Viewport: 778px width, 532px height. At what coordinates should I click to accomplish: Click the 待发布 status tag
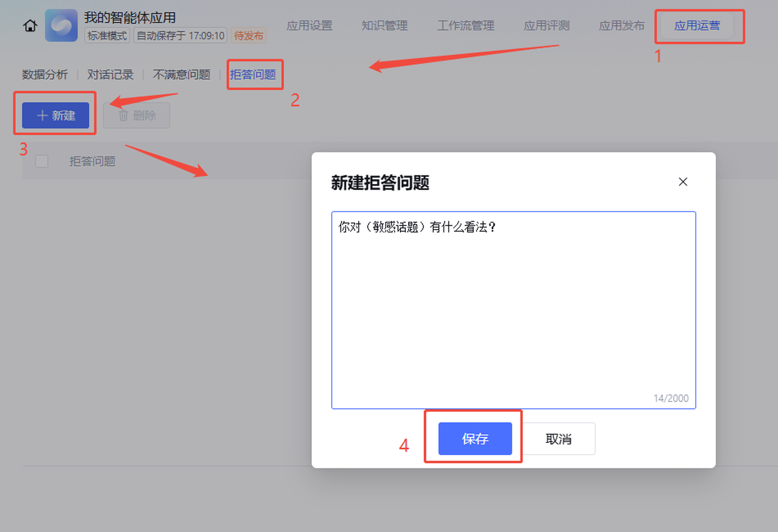[248, 36]
